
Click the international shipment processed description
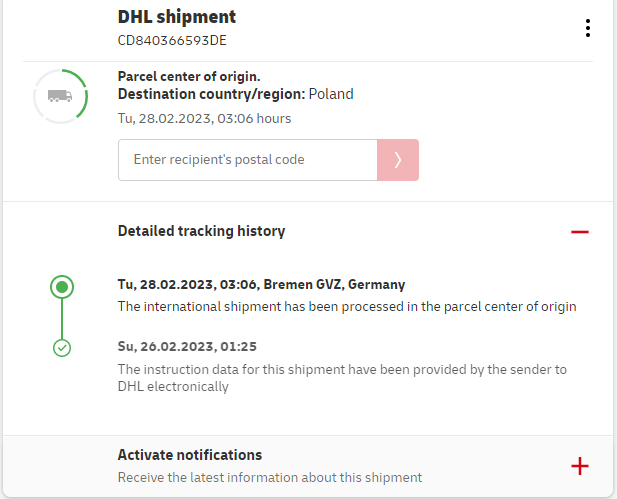(x=347, y=306)
